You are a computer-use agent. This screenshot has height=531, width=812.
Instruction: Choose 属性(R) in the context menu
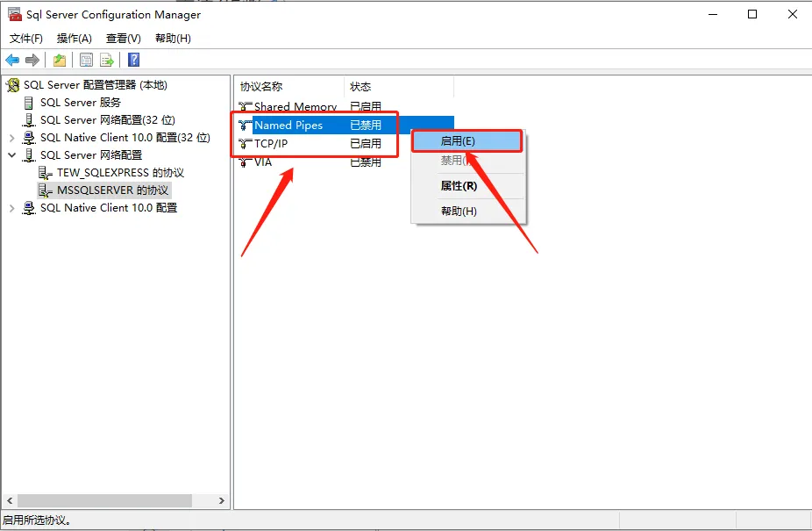tap(468, 186)
